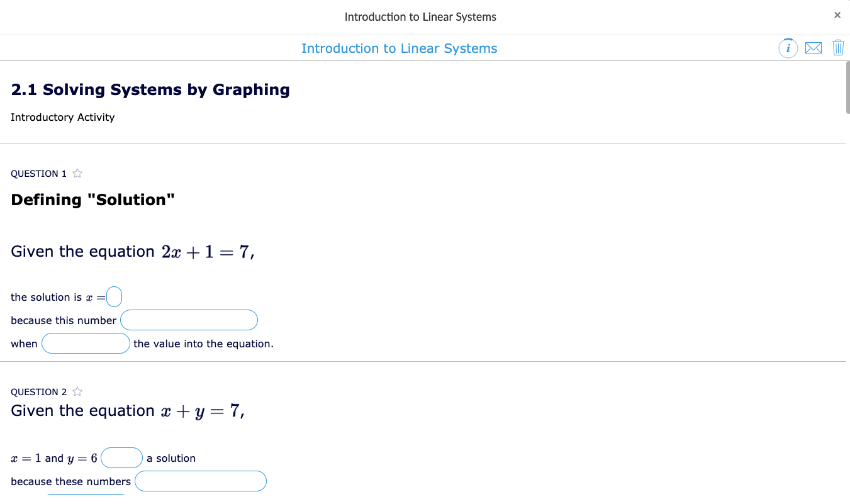Open the dropdown after 'because this number'
Screen dimensions: 850x504
[189, 320]
